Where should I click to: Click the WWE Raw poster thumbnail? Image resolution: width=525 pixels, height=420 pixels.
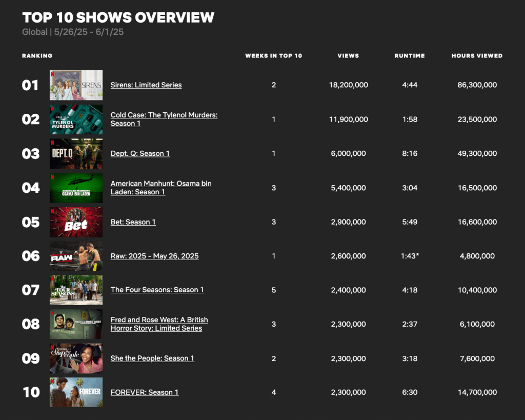76,256
